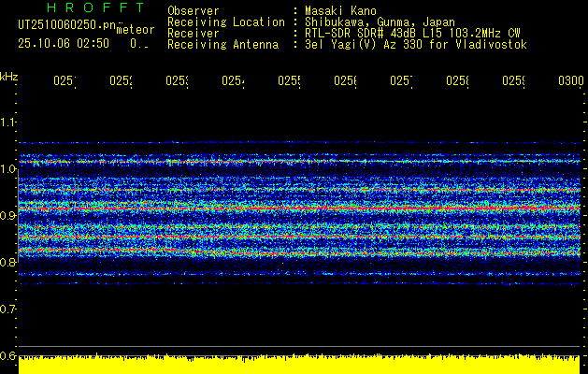Select the 1.1 kHz axis label
This screenshot has width=588, height=374.
tap(7, 122)
